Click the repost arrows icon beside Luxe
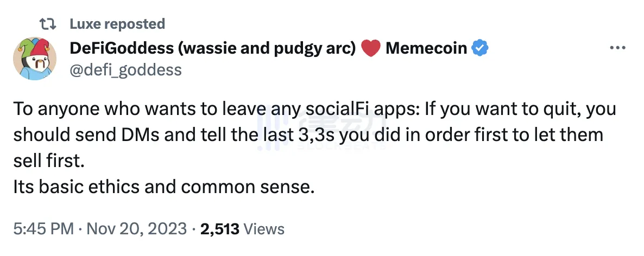644x256 pixels. 49,24
